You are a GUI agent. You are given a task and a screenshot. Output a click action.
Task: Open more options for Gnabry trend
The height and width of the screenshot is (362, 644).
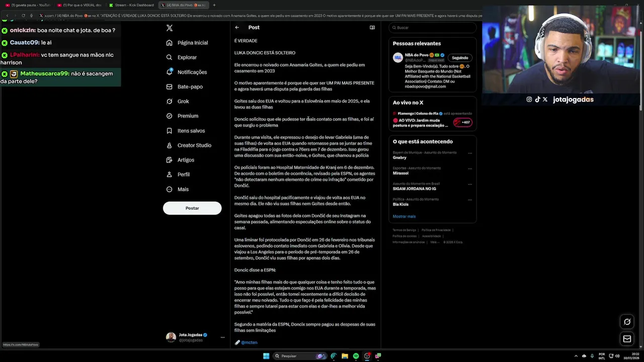click(470, 153)
